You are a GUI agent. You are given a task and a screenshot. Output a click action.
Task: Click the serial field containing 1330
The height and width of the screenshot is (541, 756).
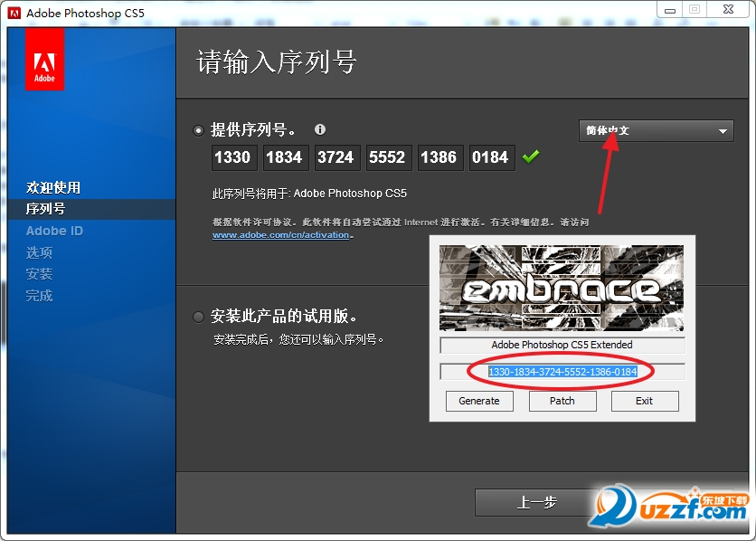point(234,157)
